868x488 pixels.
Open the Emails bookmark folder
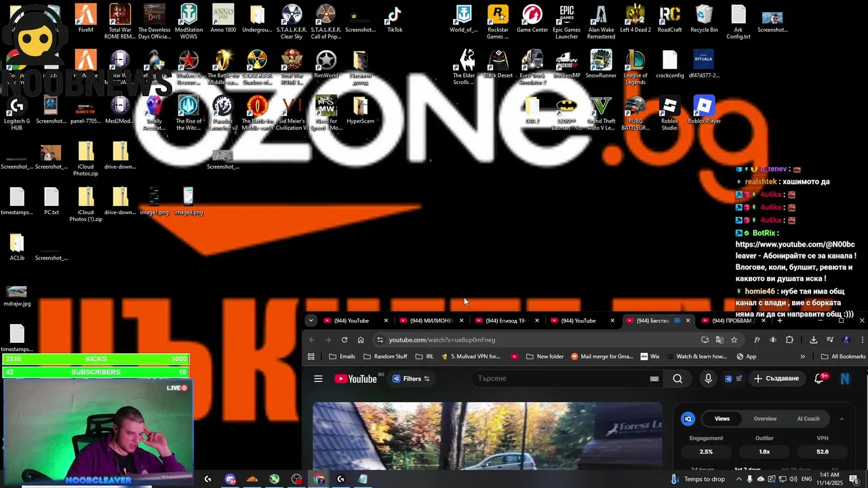[x=342, y=357]
